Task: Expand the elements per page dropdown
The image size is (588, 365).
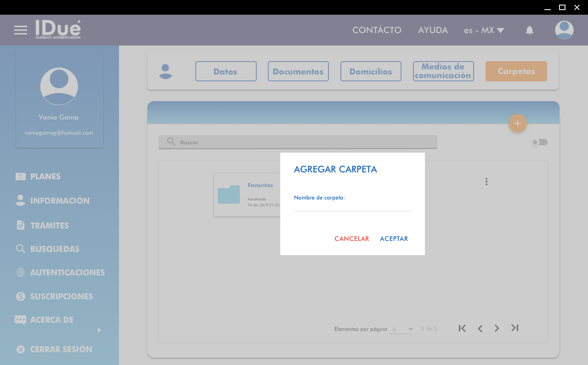Action: coord(401,329)
